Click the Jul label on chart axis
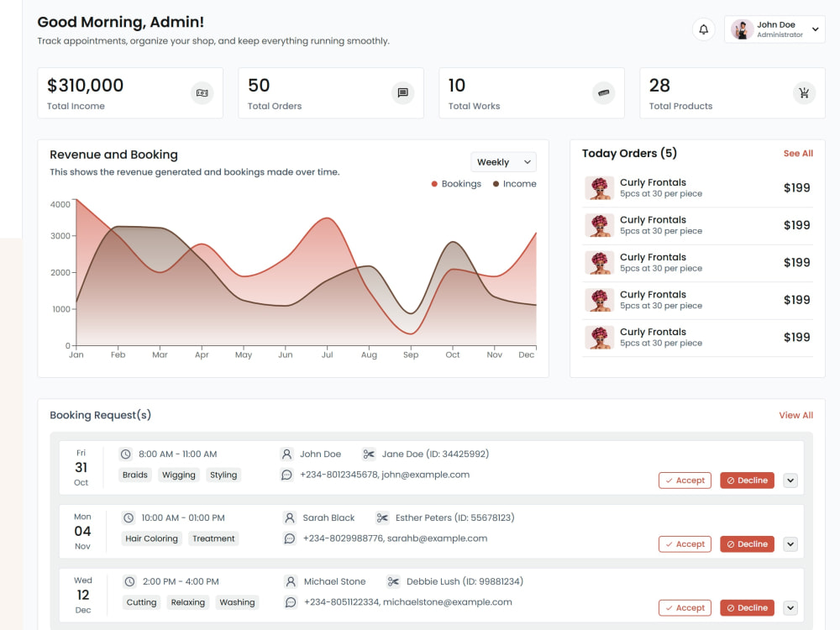Screen dimensions: 840x630 [x=328, y=355]
